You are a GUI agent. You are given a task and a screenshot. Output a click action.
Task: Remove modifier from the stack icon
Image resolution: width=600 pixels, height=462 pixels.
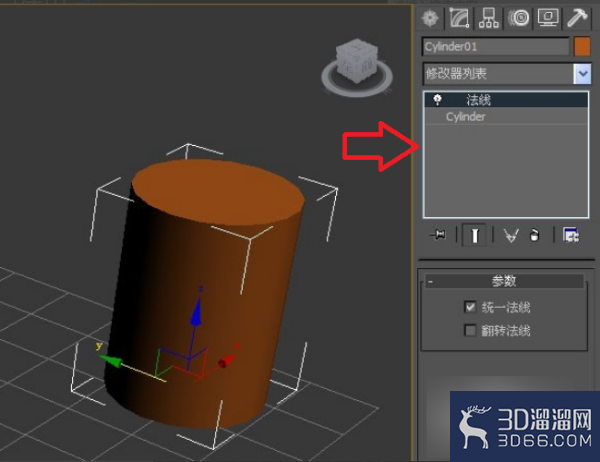pos(534,235)
